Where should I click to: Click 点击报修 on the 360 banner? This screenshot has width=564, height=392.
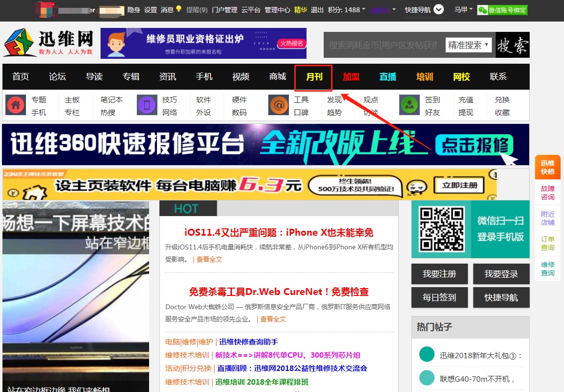(474, 145)
